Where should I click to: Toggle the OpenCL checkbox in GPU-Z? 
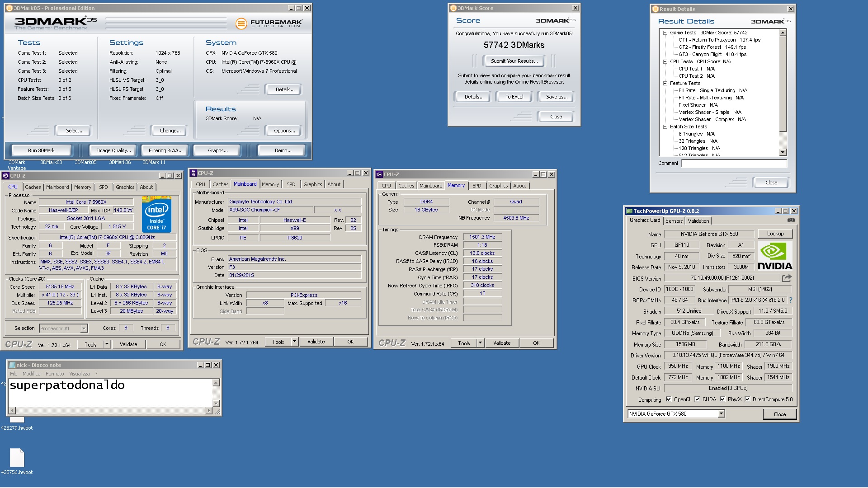[669, 399]
